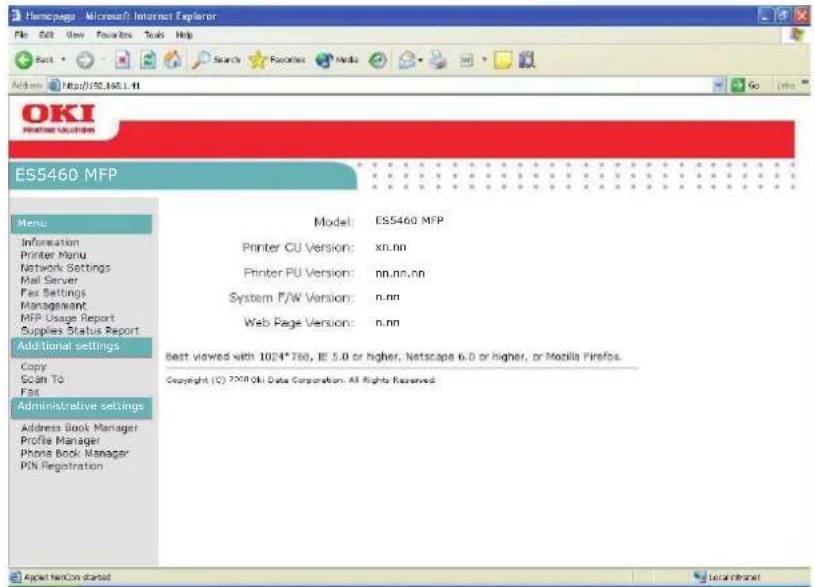This screenshot has width=815, height=587.
Task: Click the Internet Explorer title bar icon
Action: tap(16, 16)
